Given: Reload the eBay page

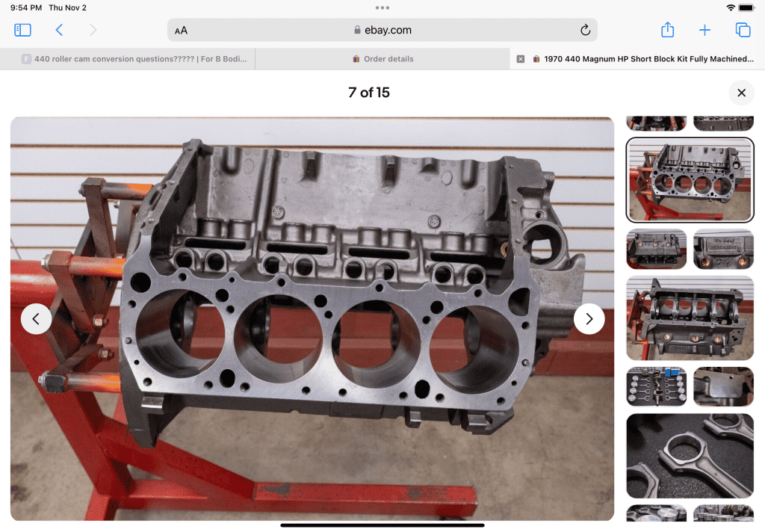Looking at the screenshot, I should pos(585,30).
